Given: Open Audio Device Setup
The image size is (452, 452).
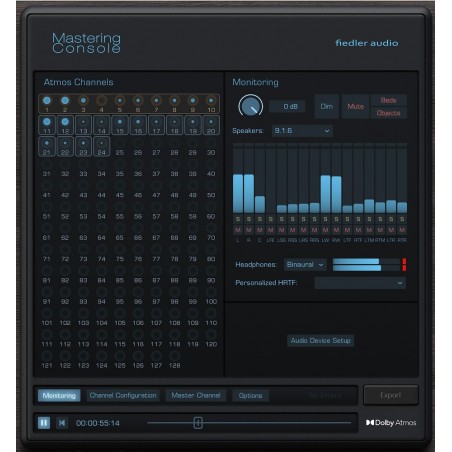Looking at the screenshot, I should click(320, 341).
